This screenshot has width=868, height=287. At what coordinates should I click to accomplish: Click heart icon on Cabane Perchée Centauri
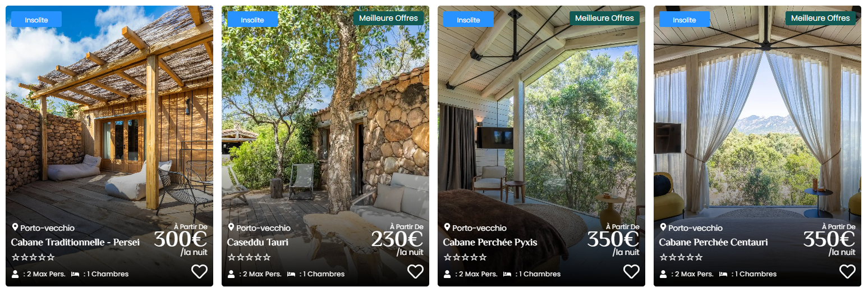pyautogui.click(x=847, y=272)
